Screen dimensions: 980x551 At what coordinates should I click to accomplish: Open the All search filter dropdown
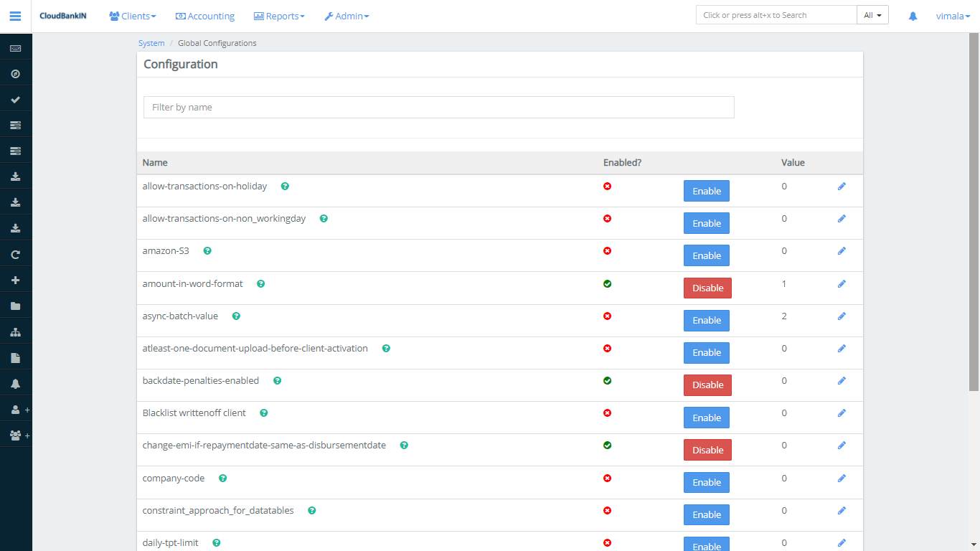click(872, 14)
